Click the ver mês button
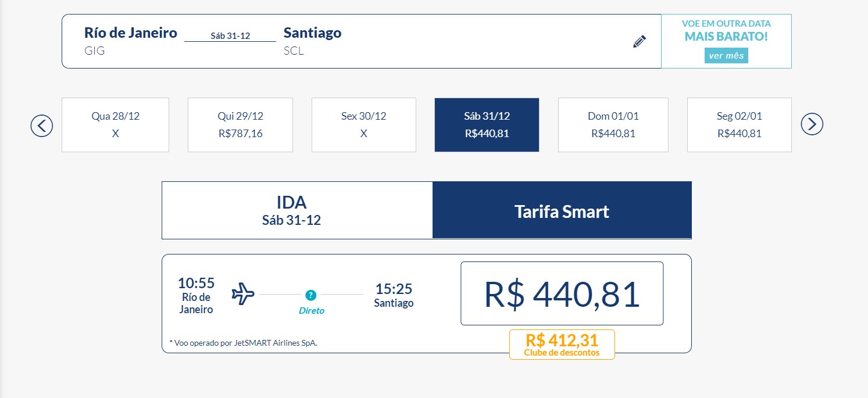 coord(726,56)
